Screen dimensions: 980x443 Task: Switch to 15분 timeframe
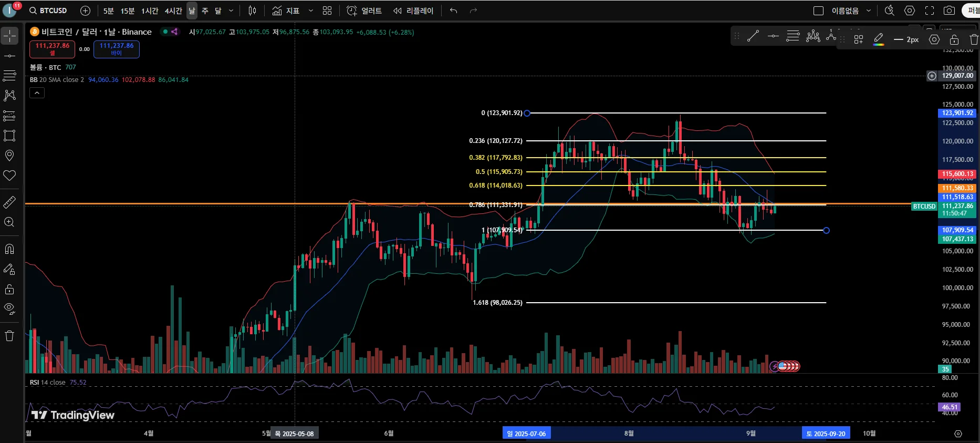click(x=128, y=11)
